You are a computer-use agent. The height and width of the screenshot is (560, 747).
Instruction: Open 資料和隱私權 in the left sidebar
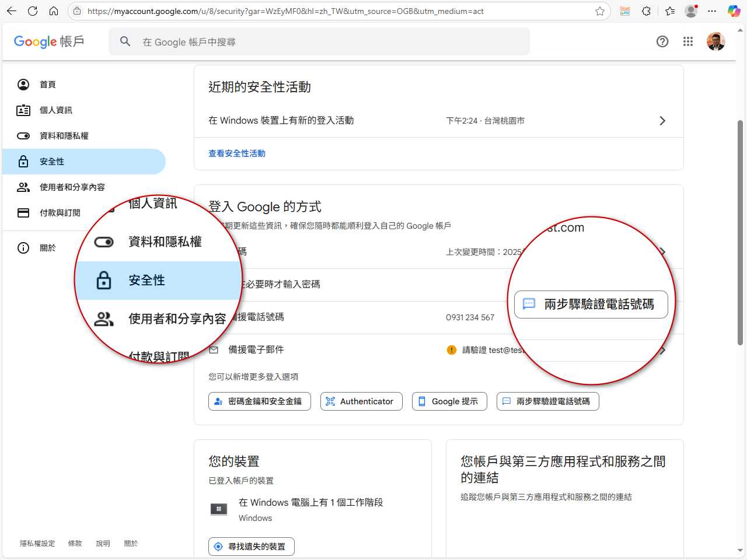tap(84, 136)
